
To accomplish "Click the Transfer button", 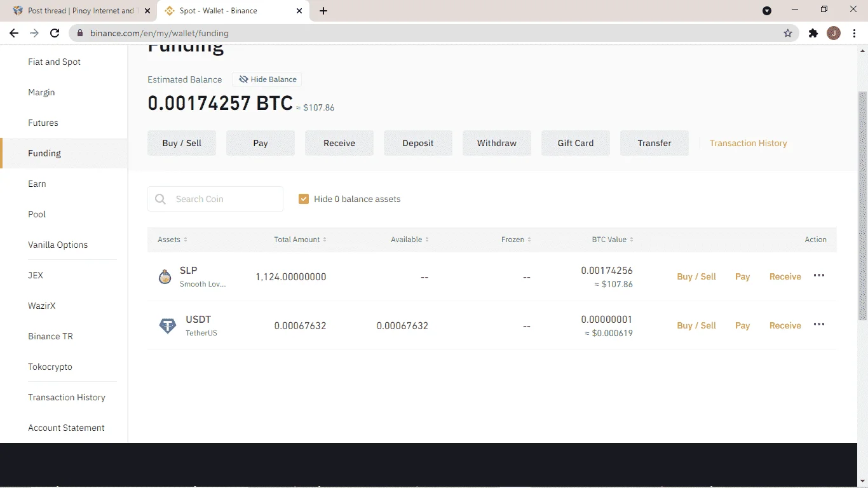I will tap(654, 143).
